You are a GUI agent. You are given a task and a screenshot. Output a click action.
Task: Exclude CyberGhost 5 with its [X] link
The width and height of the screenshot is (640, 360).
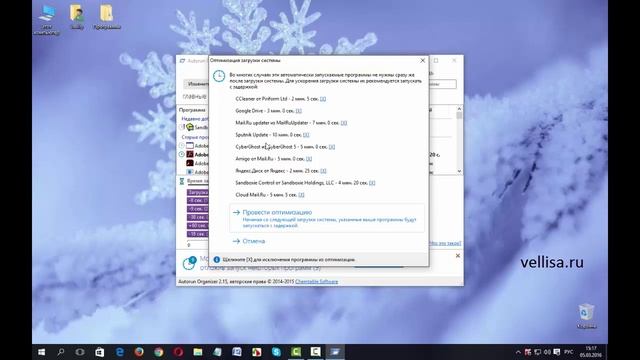tap(332, 147)
